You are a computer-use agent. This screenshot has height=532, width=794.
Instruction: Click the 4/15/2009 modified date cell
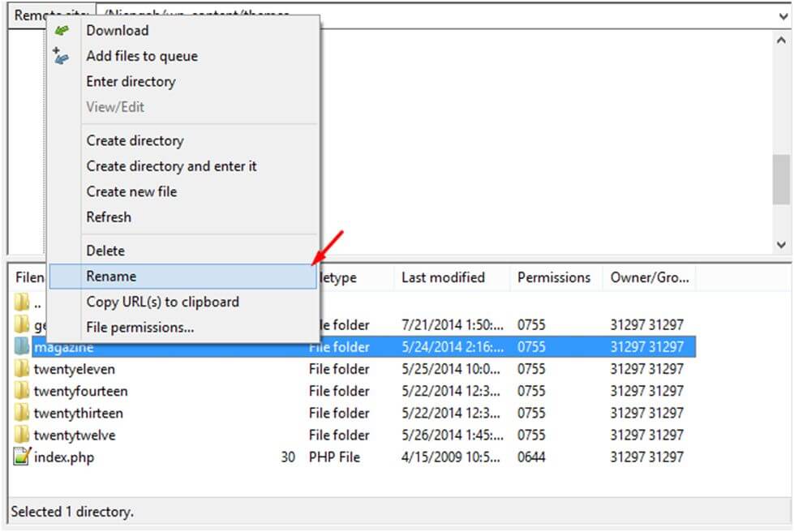(451, 457)
